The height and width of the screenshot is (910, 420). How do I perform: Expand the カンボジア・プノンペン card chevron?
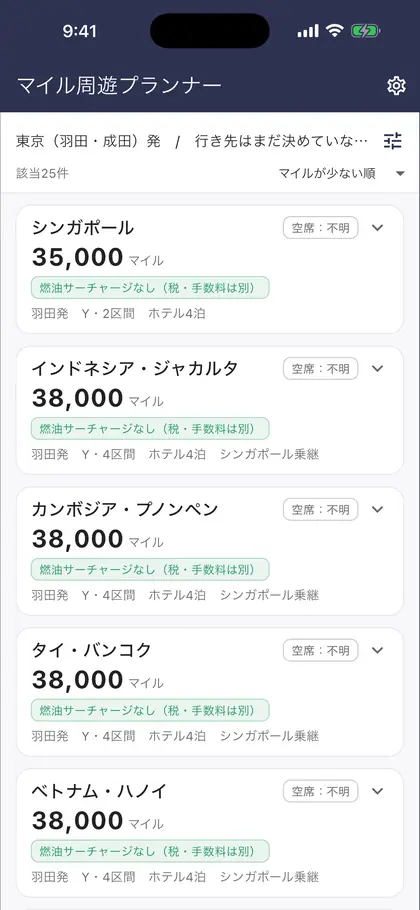point(378,510)
